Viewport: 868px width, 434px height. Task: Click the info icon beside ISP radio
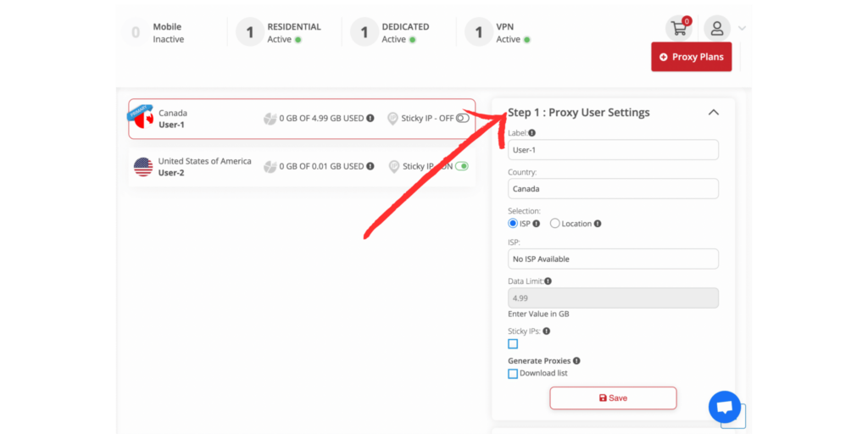536,224
